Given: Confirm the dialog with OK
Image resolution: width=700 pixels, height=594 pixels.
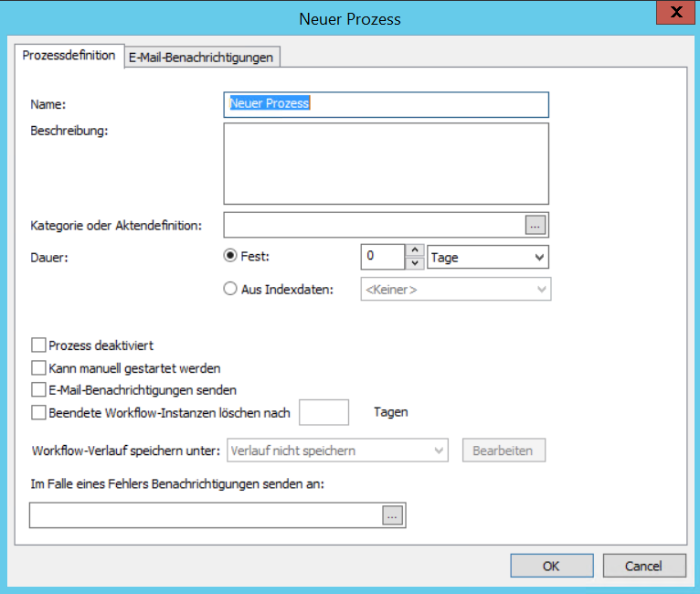Looking at the screenshot, I should [x=552, y=566].
